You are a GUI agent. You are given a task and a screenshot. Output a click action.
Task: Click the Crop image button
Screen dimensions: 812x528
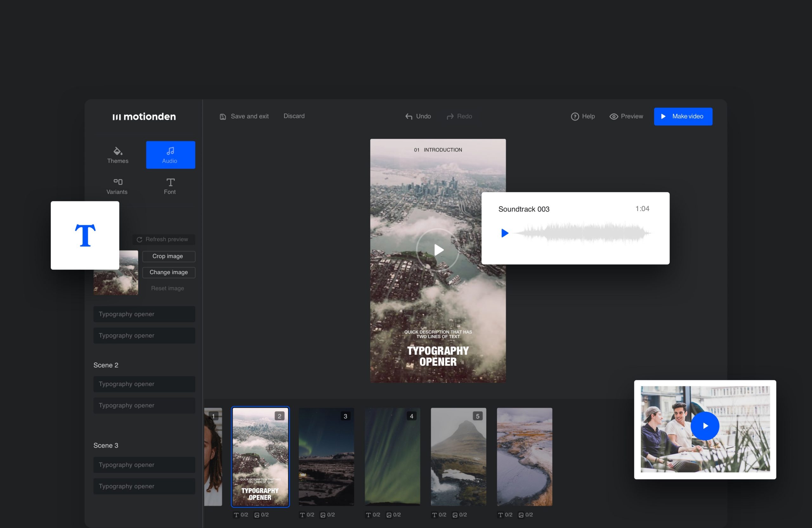tap(168, 256)
